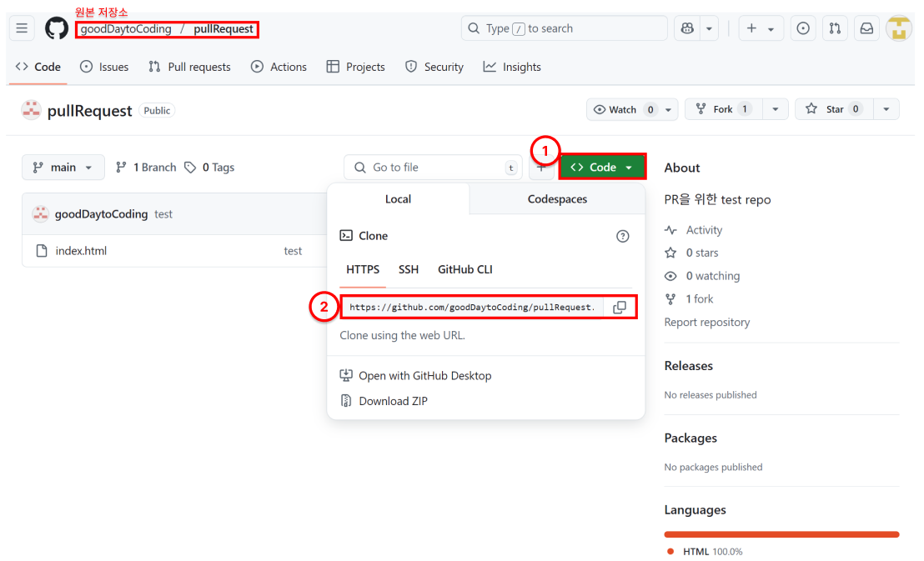Image resolution: width=924 pixels, height=561 pixels.
Task: Open Packages section heading
Action: pos(690,438)
